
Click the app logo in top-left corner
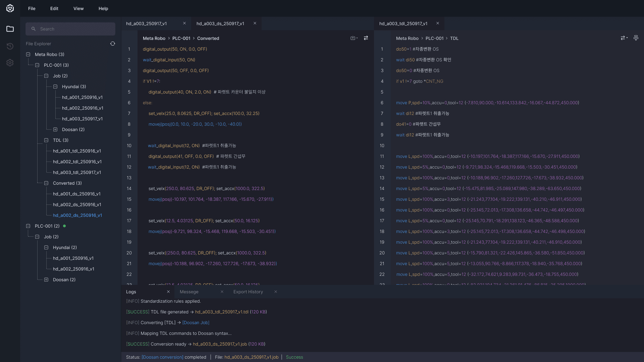coord(10,8)
